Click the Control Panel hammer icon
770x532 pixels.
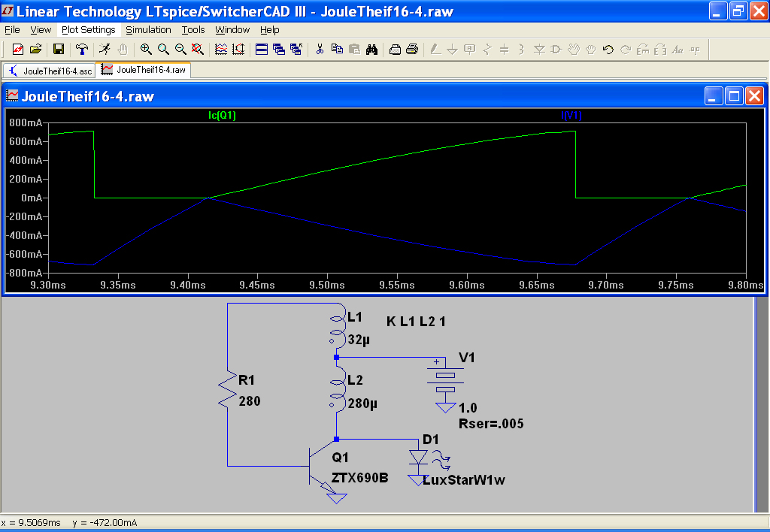(81, 50)
